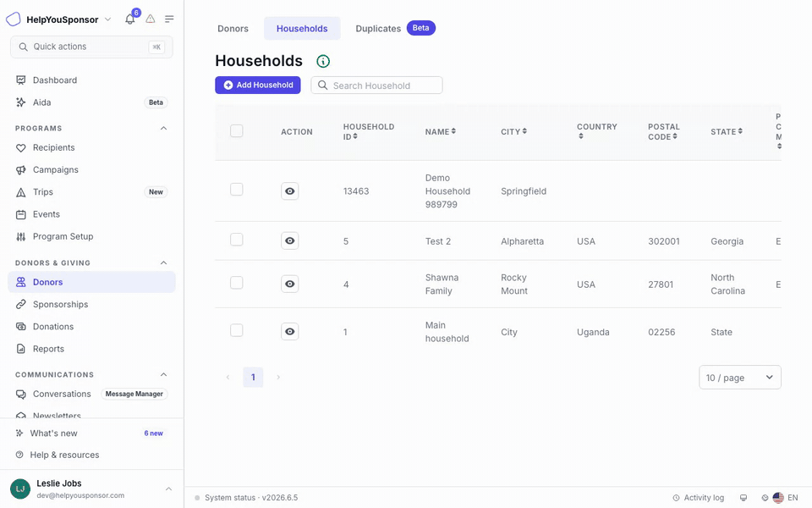Open Households info icon
The height and width of the screenshot is (508, 812).
323,61
